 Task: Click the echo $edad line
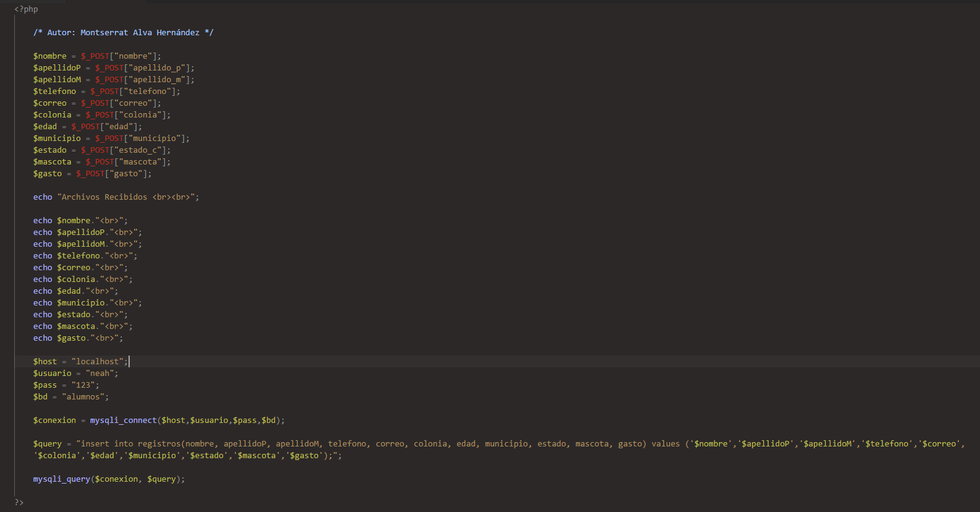(76, 291)
